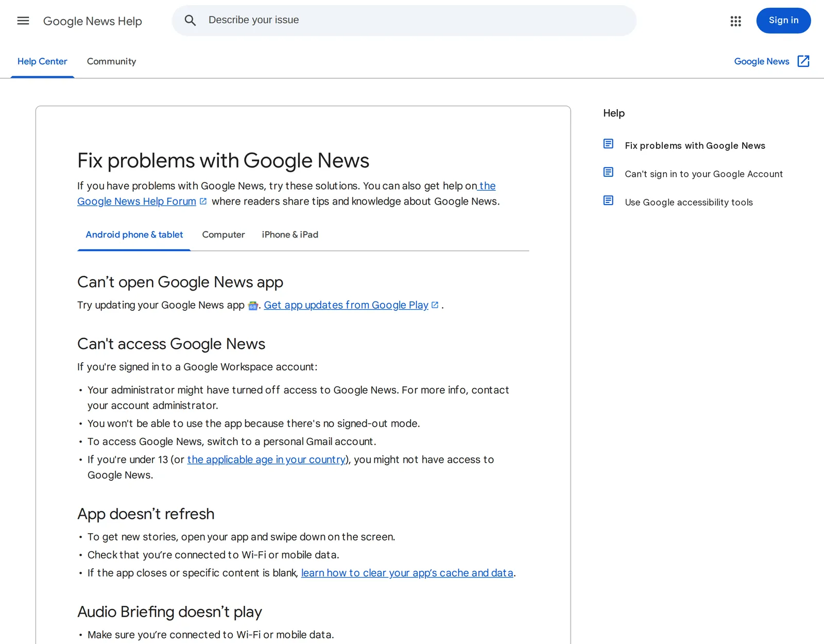Click external link icon after Google Play link
The image size is (824, 644).
435,305
